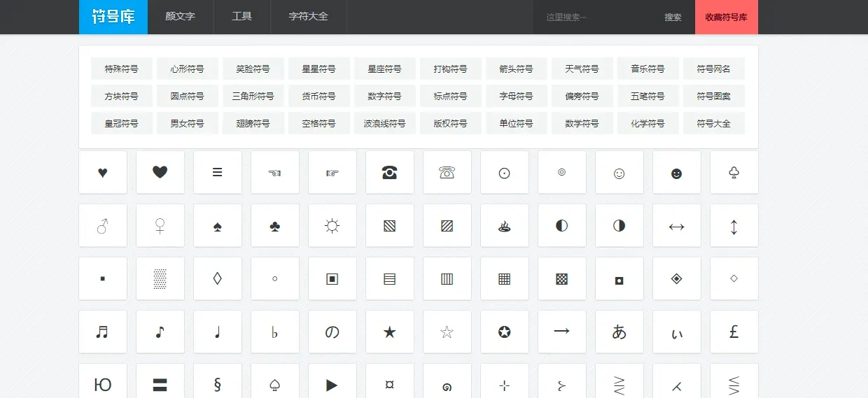Screen dimensions: 868x398
Task: Open the 符号网名 category
Action: click(714, 69)
